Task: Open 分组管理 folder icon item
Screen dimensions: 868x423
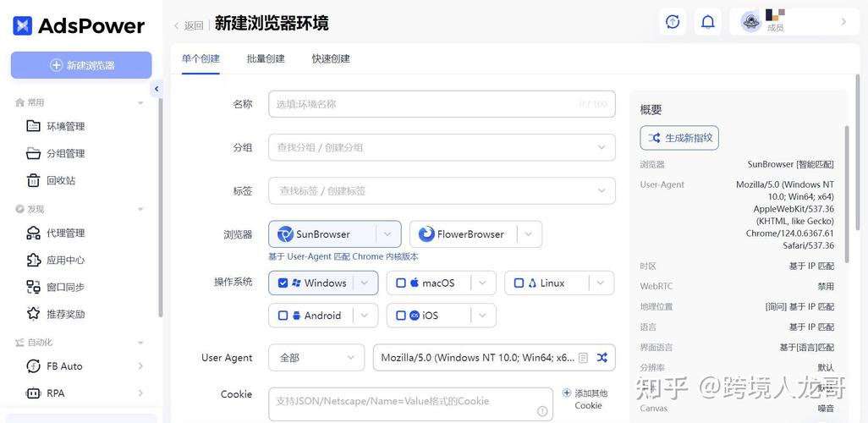Action: (x=55, y=153)
